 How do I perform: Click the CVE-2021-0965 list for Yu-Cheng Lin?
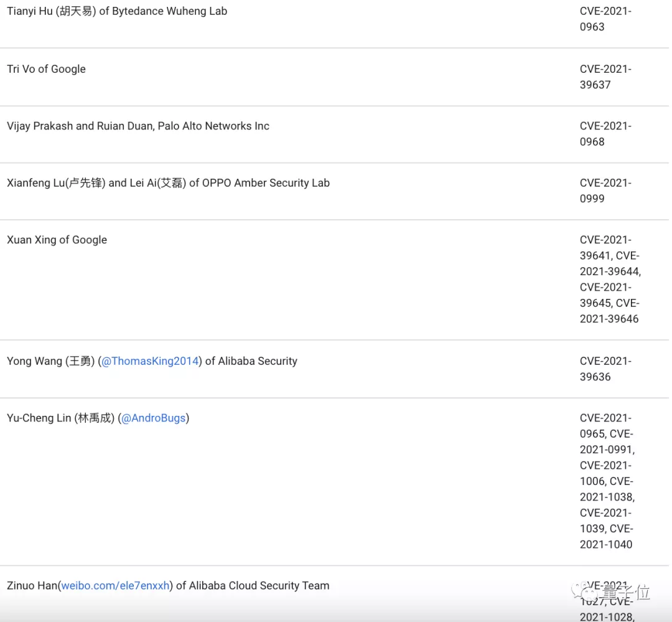coord(607,481)
